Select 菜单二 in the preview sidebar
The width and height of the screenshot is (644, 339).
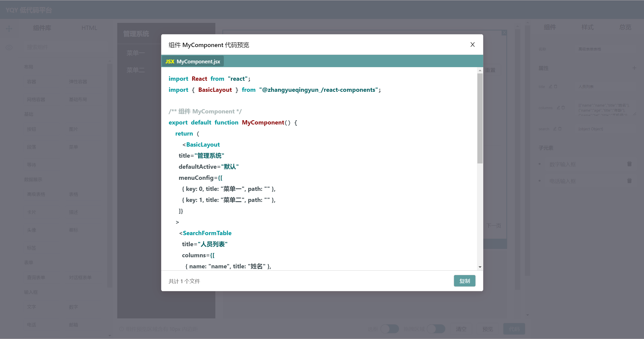[x=136, y=70]
